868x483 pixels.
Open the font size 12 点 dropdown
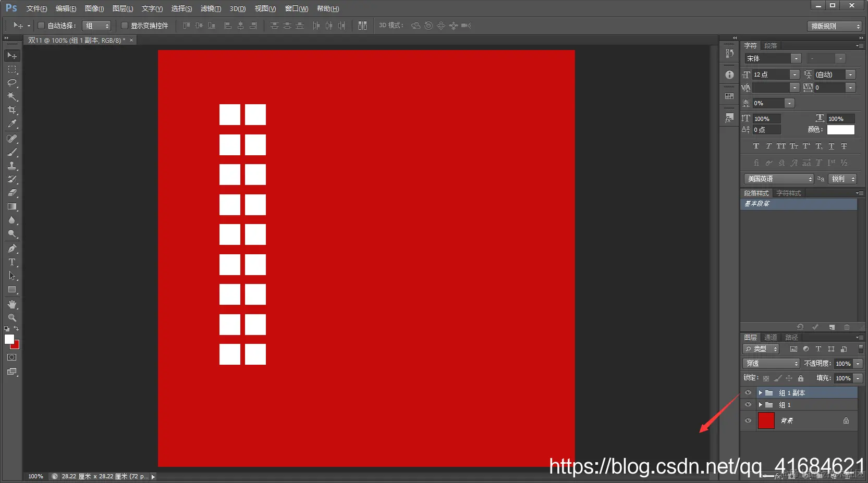tap(794, 75)
